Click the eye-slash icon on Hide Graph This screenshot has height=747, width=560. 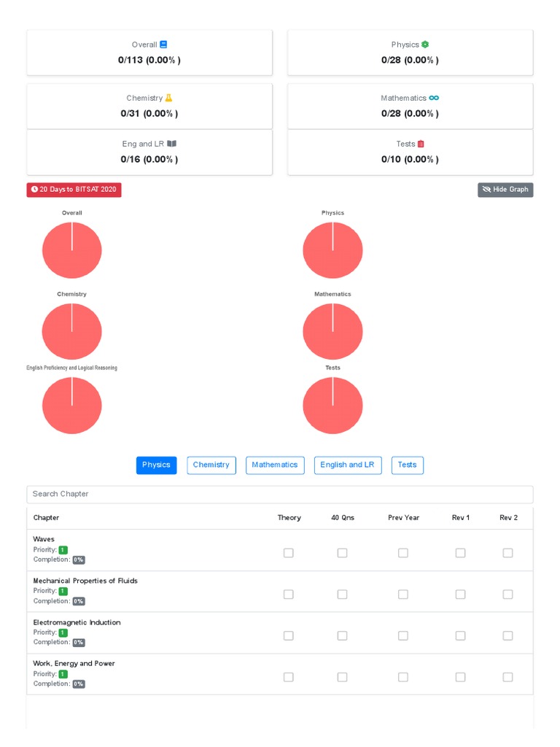coord(486,190)
